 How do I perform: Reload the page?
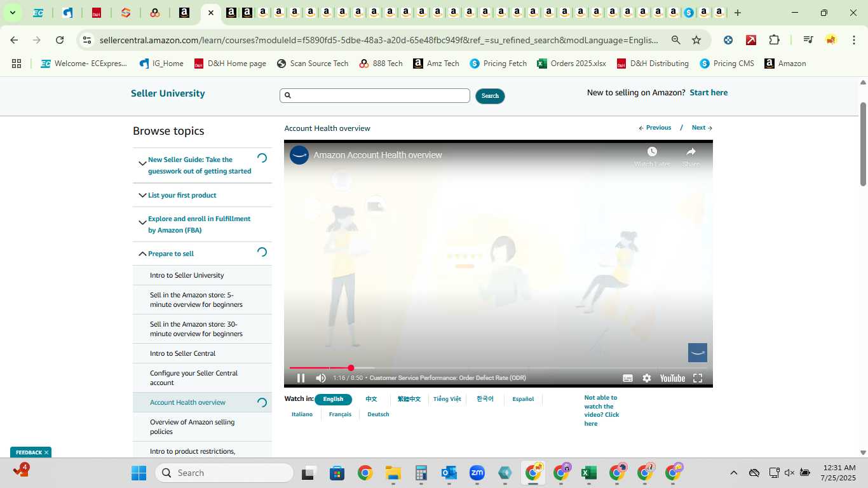point(60,40)
